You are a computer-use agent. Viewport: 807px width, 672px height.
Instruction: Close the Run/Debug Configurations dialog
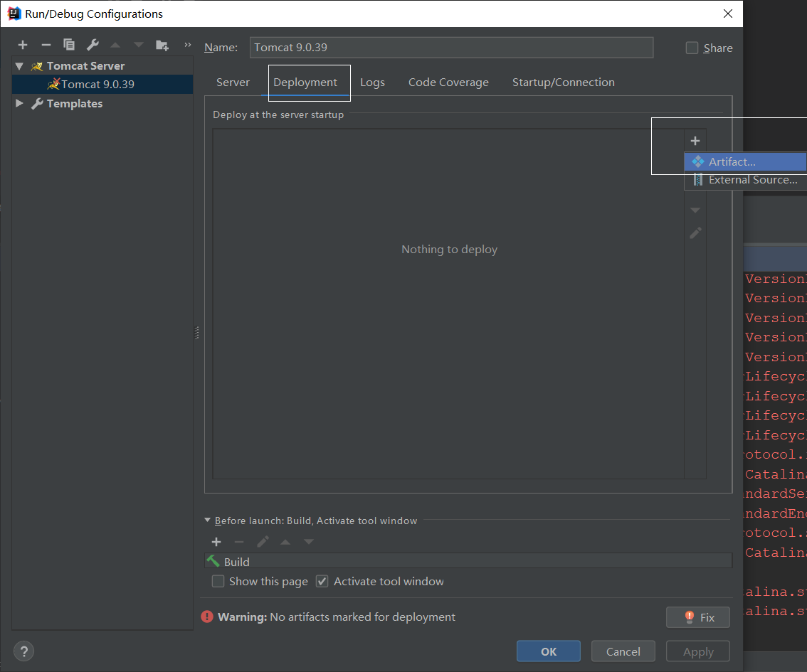[x=728, y=14]
